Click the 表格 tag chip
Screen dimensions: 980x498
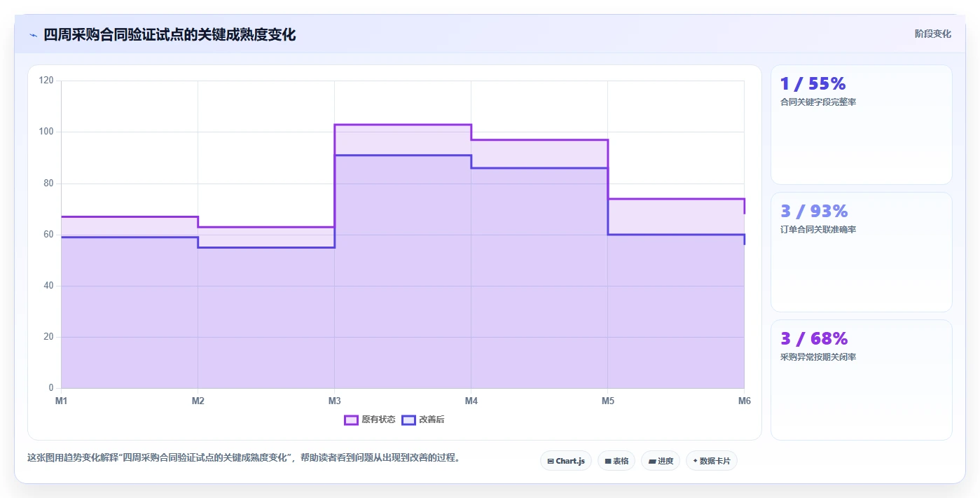pos(616,461)
